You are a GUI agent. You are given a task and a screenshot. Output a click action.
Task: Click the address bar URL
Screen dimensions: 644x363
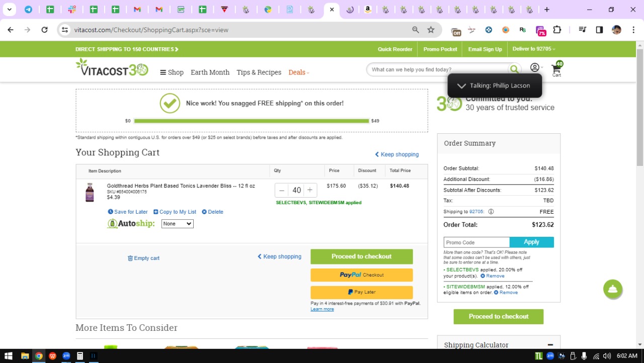click(x=151, y=30)
